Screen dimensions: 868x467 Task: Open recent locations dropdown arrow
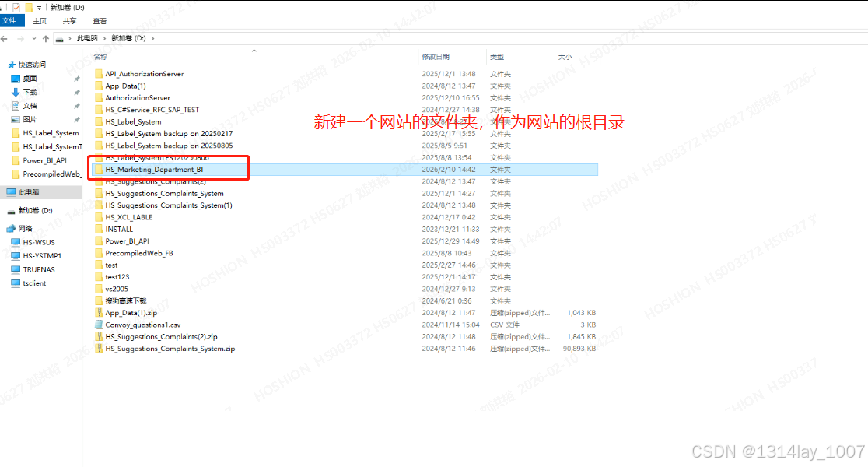click(33, 39)
